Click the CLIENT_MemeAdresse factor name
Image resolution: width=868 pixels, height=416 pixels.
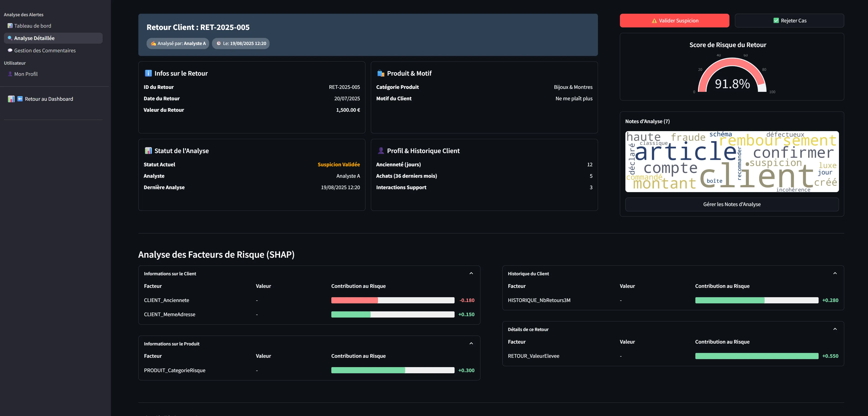coord(169,314)
